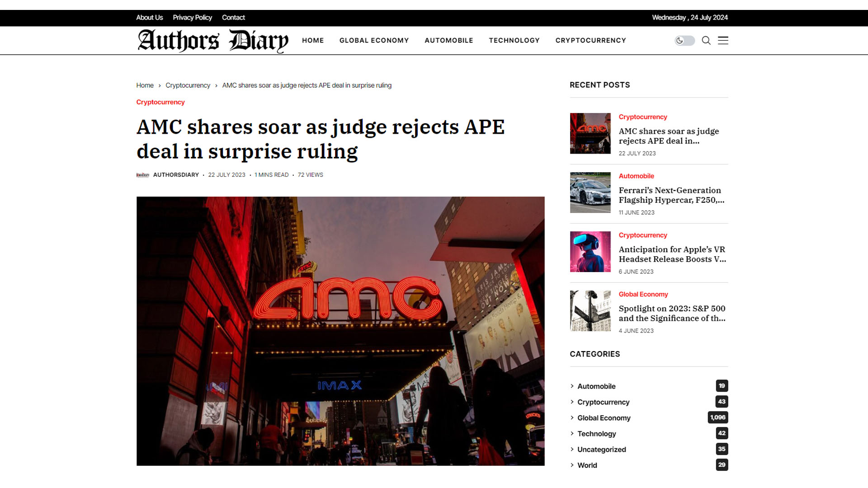Open the Contact link in top bar

click(x=233, y=18)
